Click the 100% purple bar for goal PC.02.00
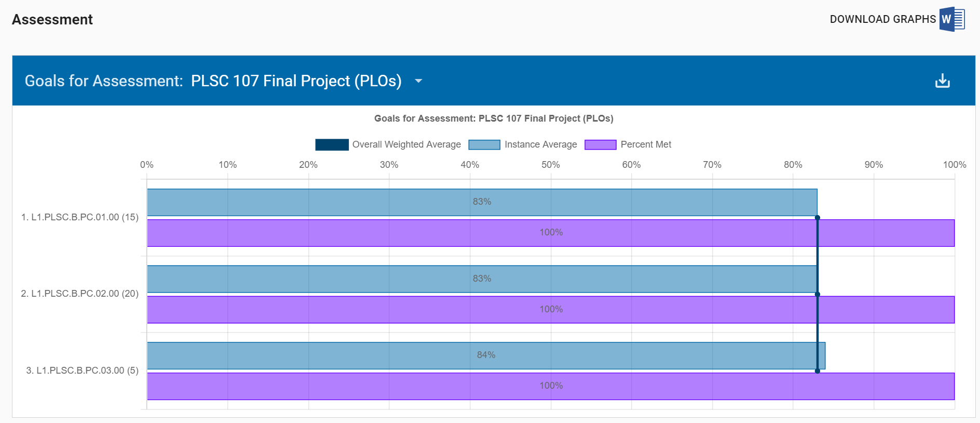The width and height of the screenshot is (980, 423). pos(551,310)
